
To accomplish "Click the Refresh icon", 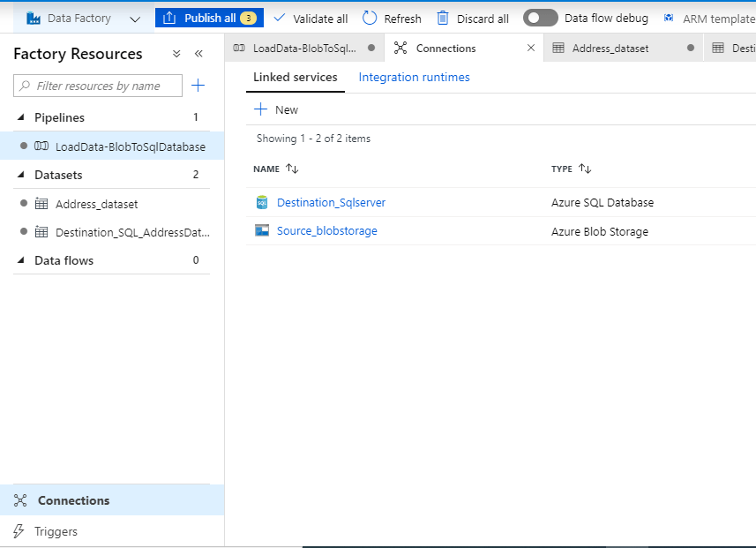I will tap(370, 18).
